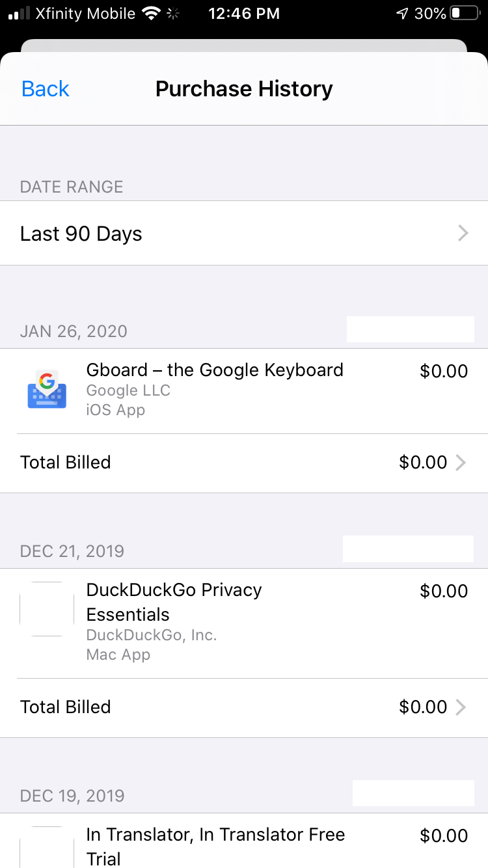Tap the Gboard app icon
This screenshot has width=488, height=868.
[47, 389]
